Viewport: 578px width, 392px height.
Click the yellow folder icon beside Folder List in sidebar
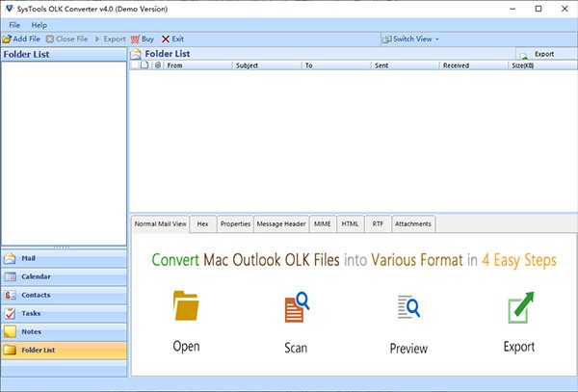click(x=10, y=350)
